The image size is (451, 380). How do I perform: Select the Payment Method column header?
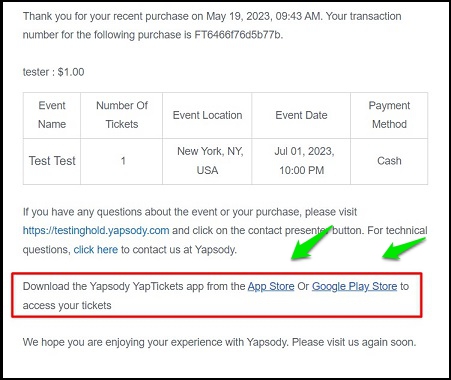(x=389, y=115)
